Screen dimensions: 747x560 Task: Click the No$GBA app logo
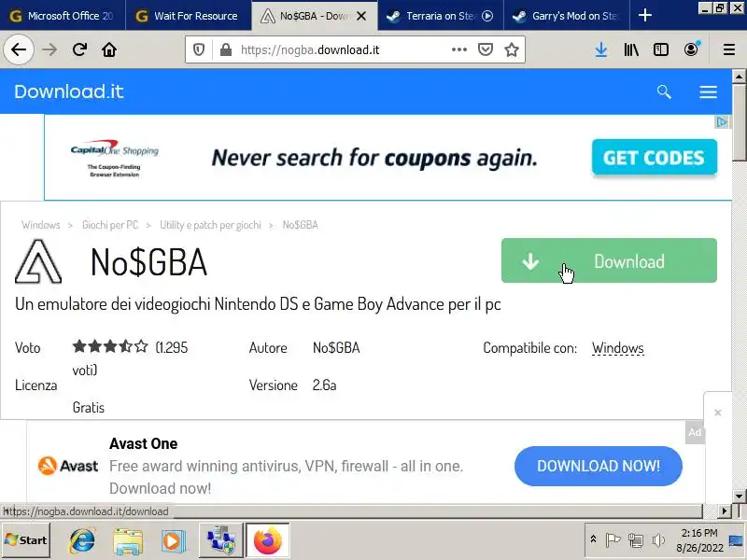tap(38, 261)
